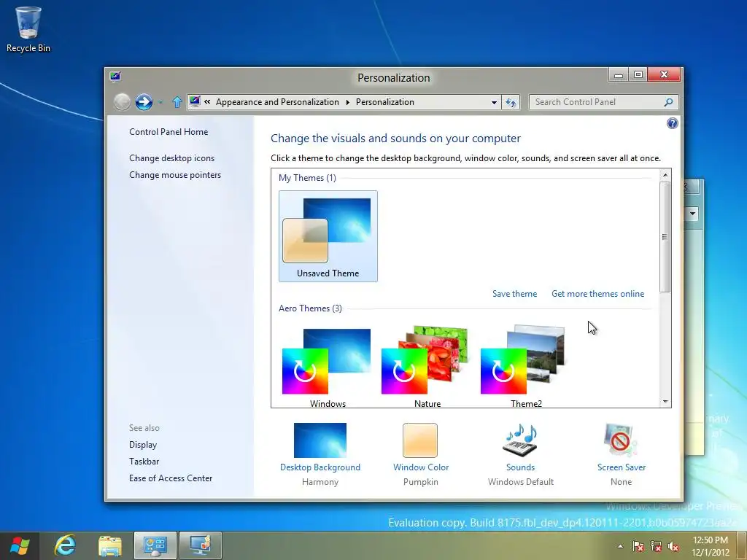
Task: Open File Explorer from the taskbar
Action: 110,545
